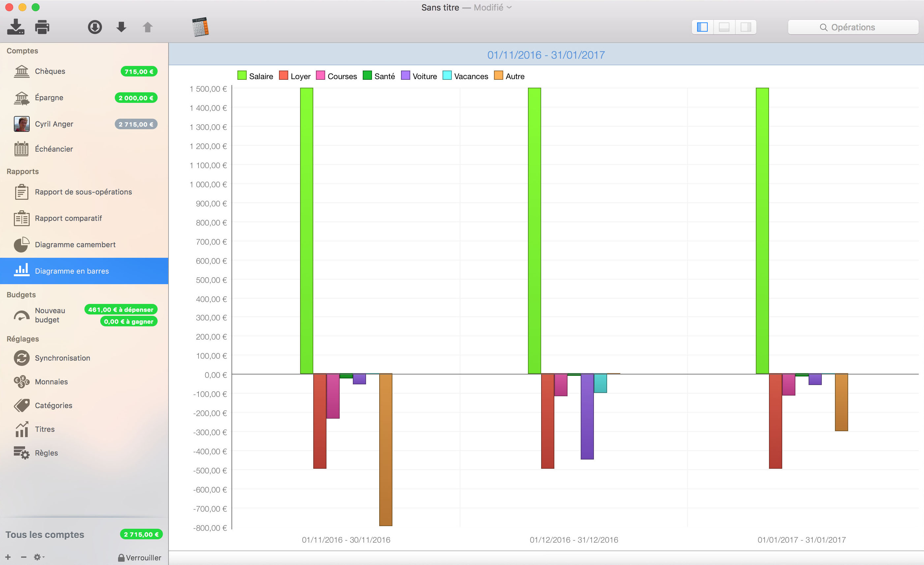
Task: Click the plus add account button
Action: coord(8,557)
